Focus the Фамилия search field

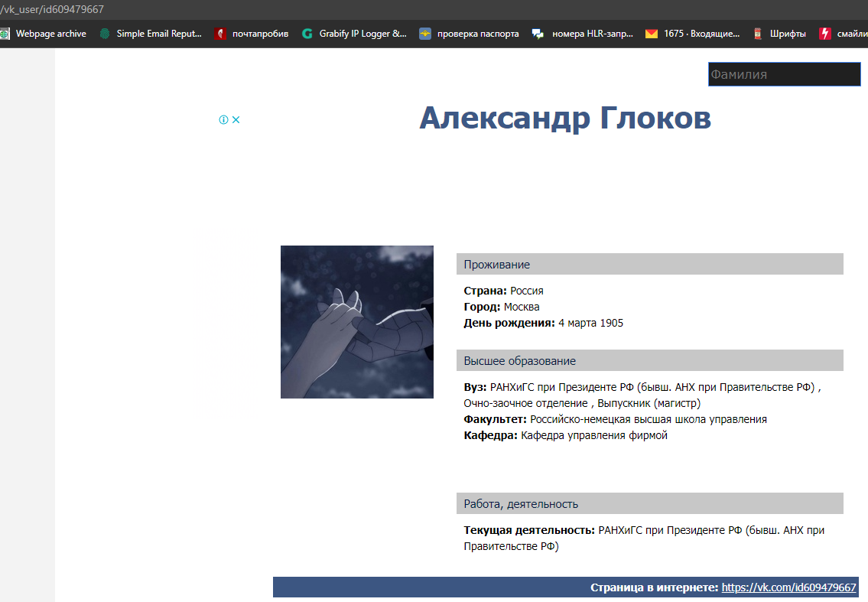tap(785, 74)
